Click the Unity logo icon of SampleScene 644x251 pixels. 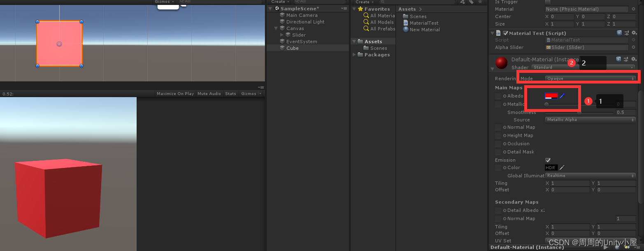point(277,9)
